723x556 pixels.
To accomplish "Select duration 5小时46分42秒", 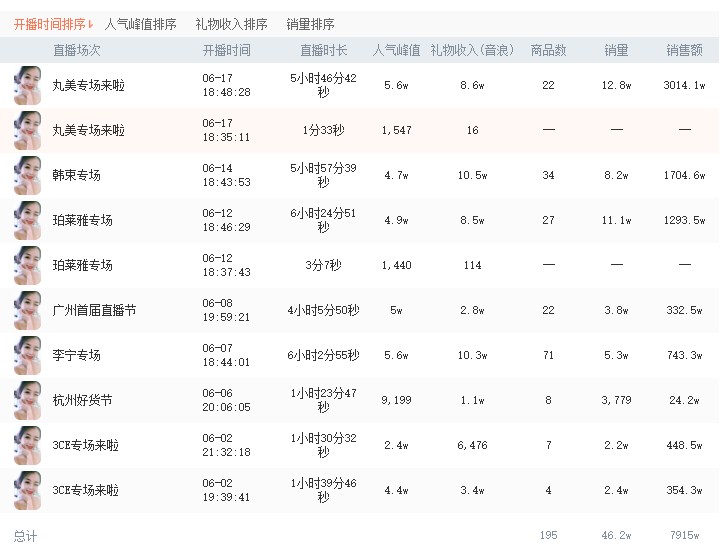I will pyautogui.click(x=323, y=85).
